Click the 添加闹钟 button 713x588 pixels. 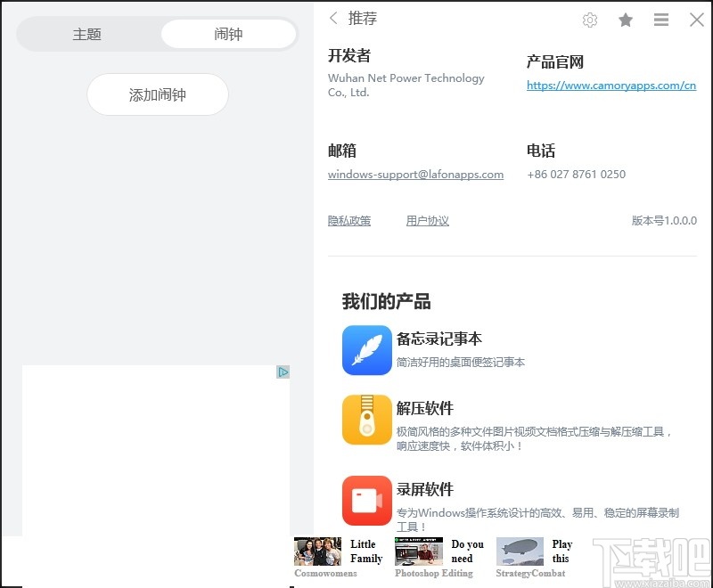[x=157, y=94]
